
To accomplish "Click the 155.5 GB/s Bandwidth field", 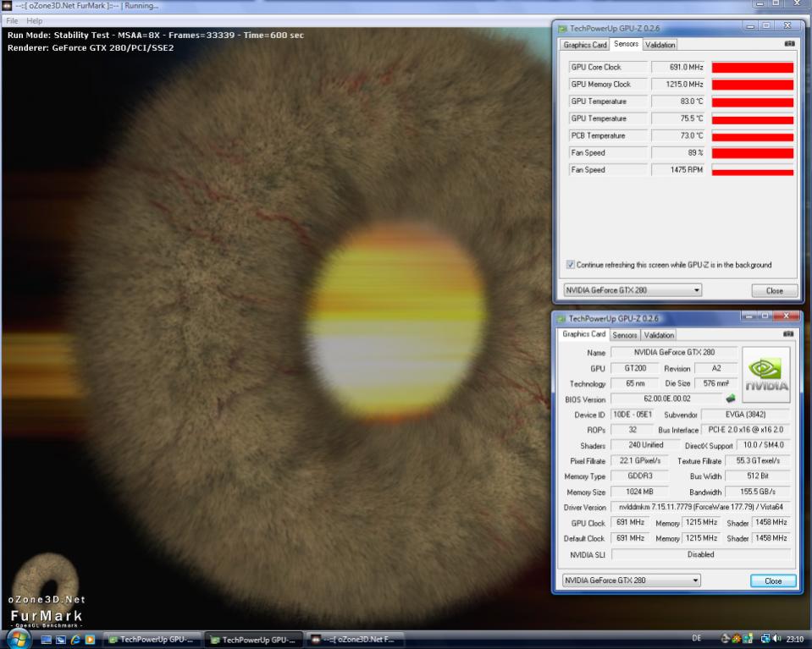I will 758,492.
